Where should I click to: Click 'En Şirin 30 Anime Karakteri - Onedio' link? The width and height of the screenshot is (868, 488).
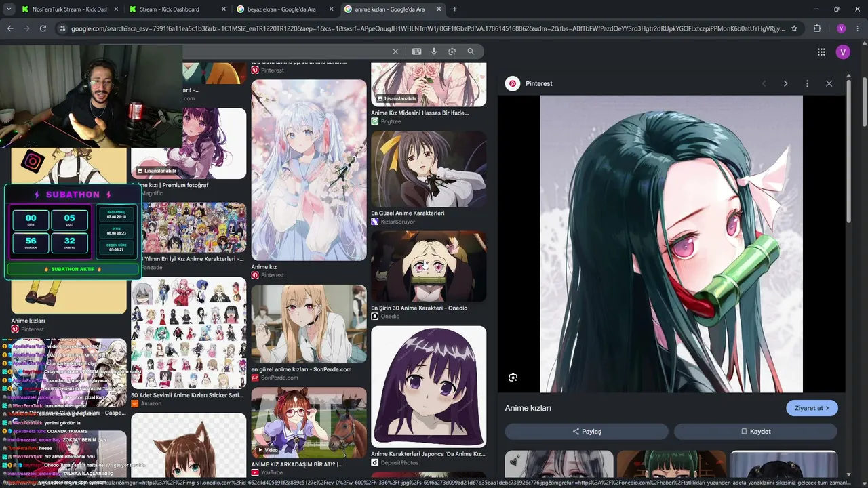pos(419,308)
